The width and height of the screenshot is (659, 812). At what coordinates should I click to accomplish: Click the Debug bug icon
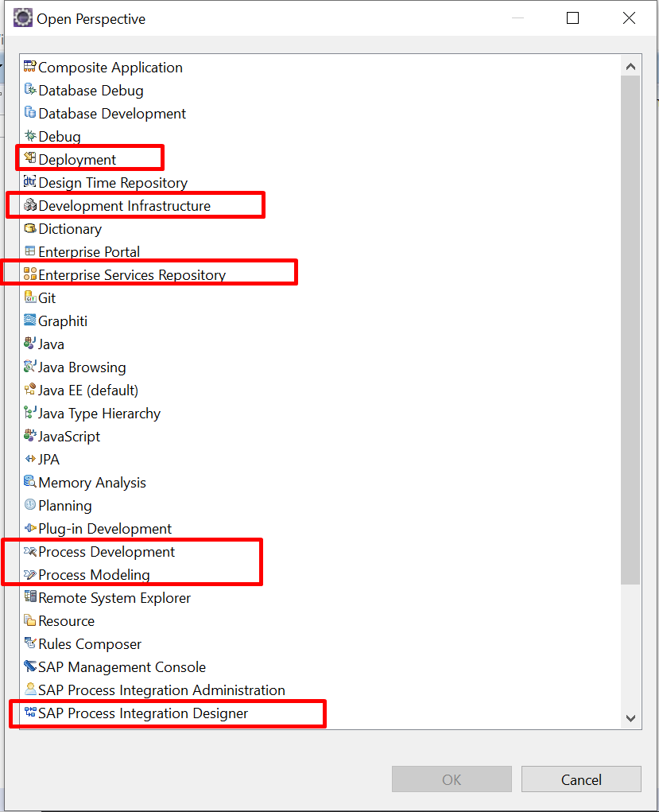[x=30, y=136]
